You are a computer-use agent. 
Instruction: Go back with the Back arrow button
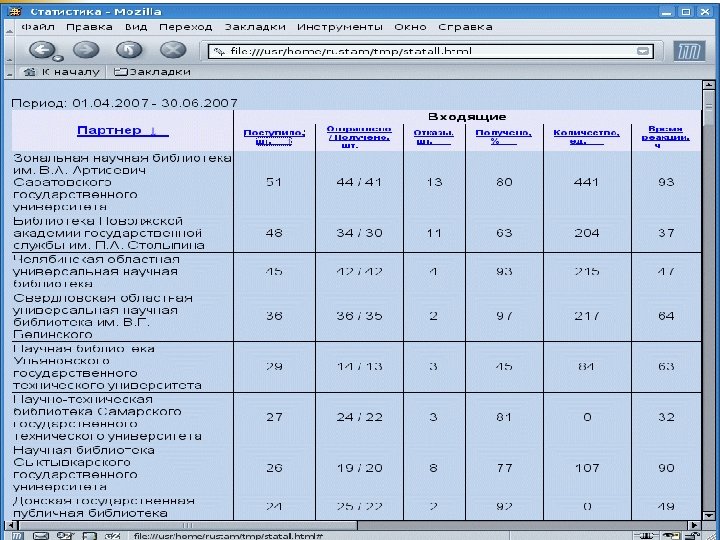click(43, 50)
